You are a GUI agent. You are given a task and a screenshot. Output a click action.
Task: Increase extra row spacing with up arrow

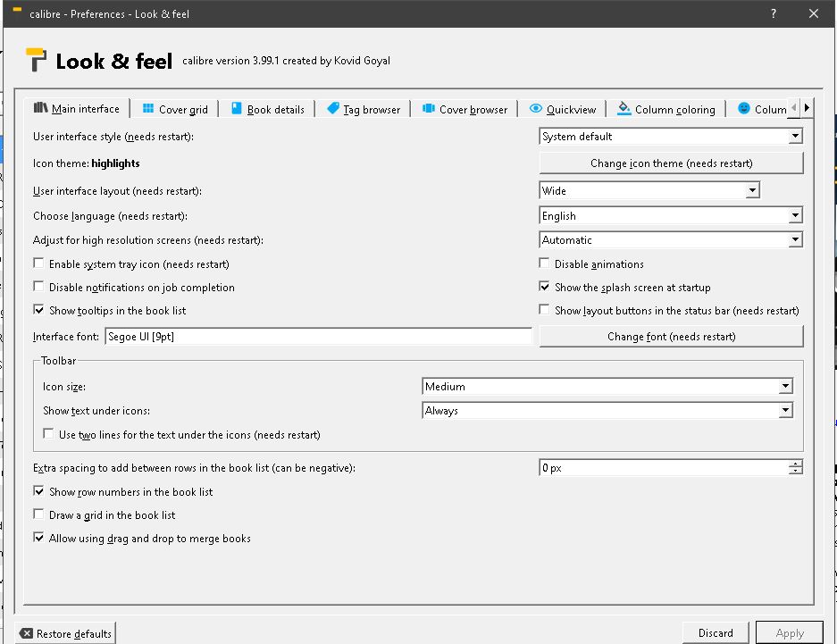(795, 464)
